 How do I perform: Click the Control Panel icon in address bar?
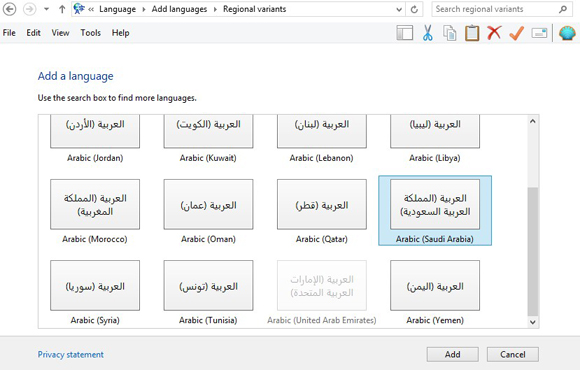click(x=79, y=9)
